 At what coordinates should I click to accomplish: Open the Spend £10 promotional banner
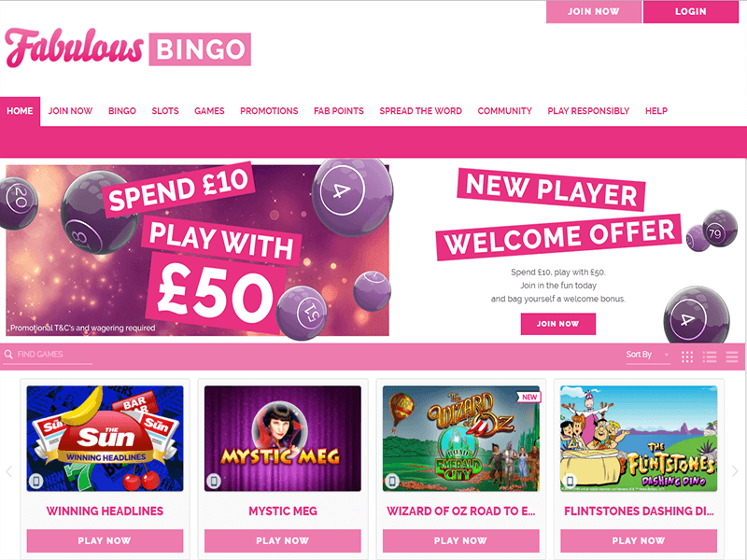(x=197, y=250)
